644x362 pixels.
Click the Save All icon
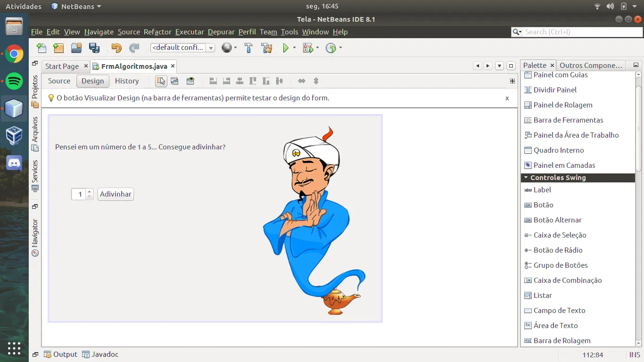94,48
